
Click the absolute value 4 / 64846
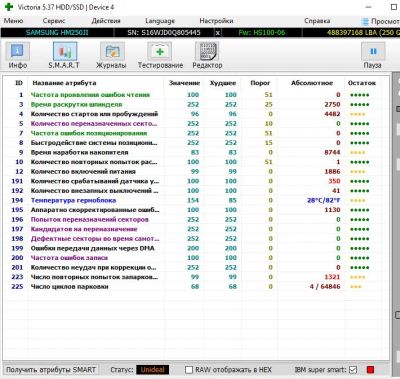(325, 287)
